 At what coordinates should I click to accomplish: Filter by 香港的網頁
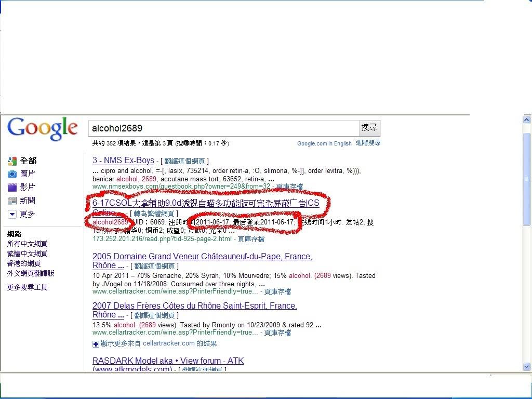click(24, 263)
